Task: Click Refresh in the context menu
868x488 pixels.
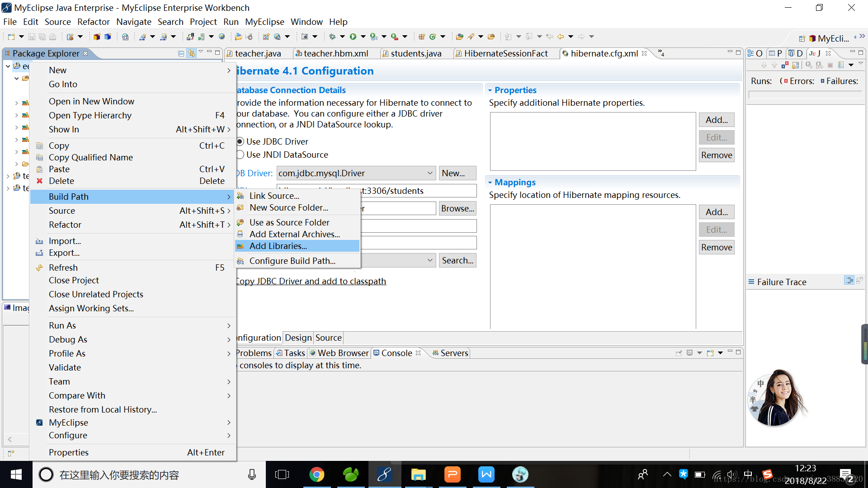Action: 133,267
